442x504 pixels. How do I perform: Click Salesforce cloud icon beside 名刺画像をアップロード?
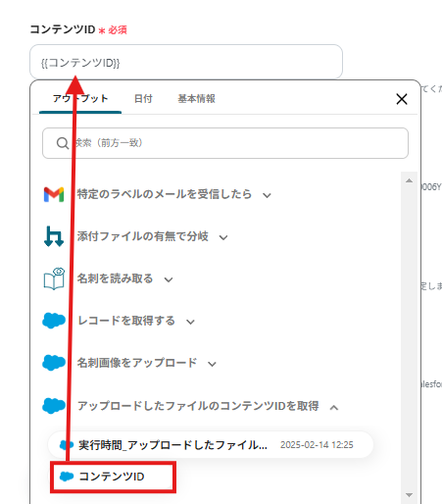54,363
